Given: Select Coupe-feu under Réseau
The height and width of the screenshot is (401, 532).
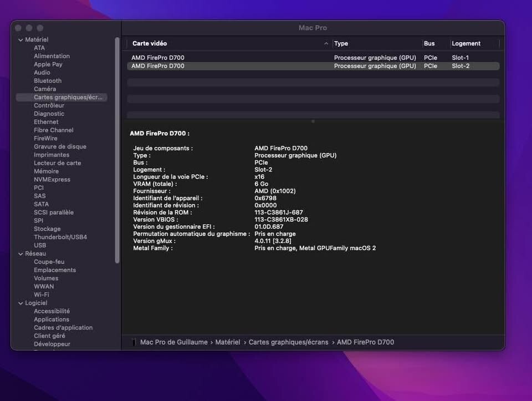Looking at the screenshot, I should [49, 262].
